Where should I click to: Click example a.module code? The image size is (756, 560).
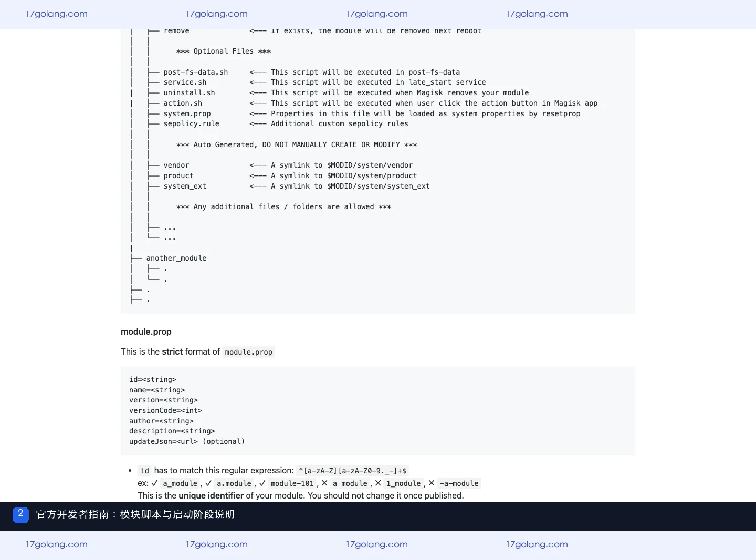click(x=234, y=483)
